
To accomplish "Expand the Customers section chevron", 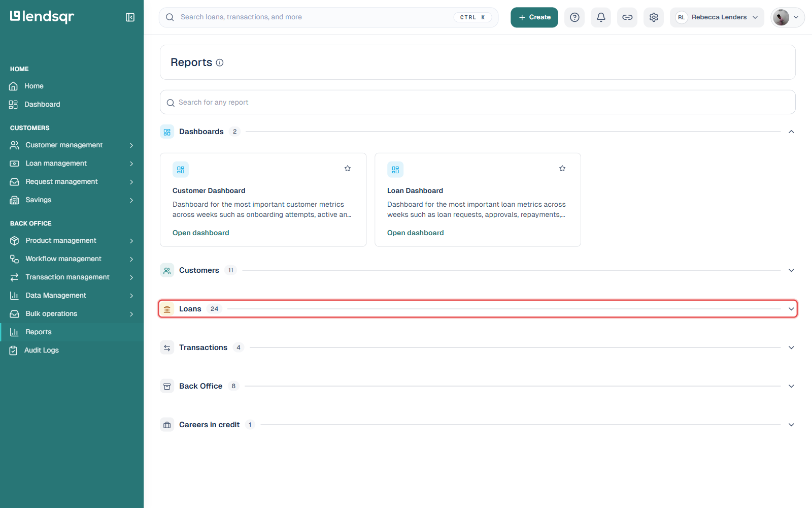I will [791, 270].
